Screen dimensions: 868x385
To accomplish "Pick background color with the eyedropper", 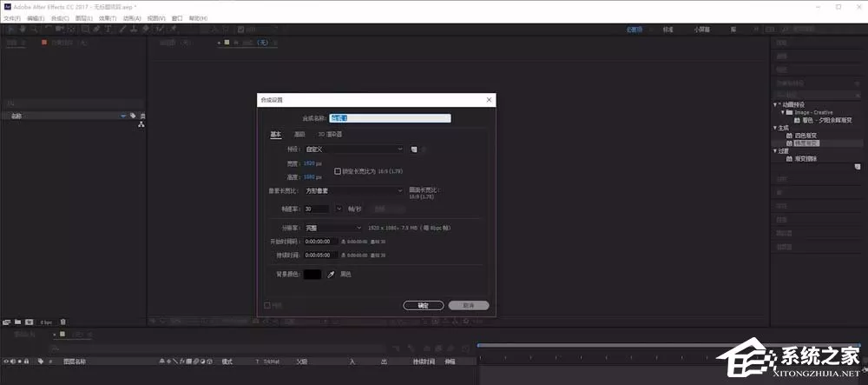I will click(x=331, y=275).
